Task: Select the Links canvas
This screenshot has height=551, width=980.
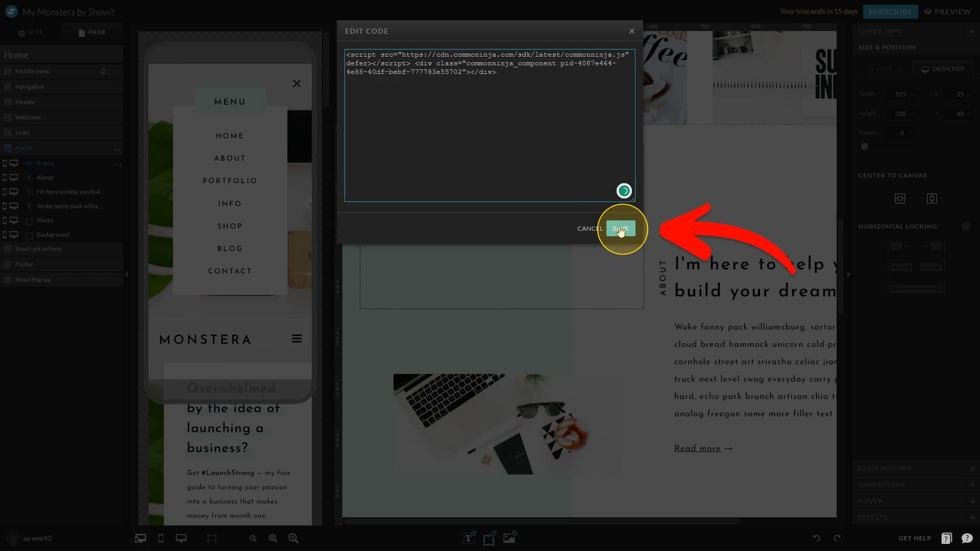Action: click(x=61, y=133)
